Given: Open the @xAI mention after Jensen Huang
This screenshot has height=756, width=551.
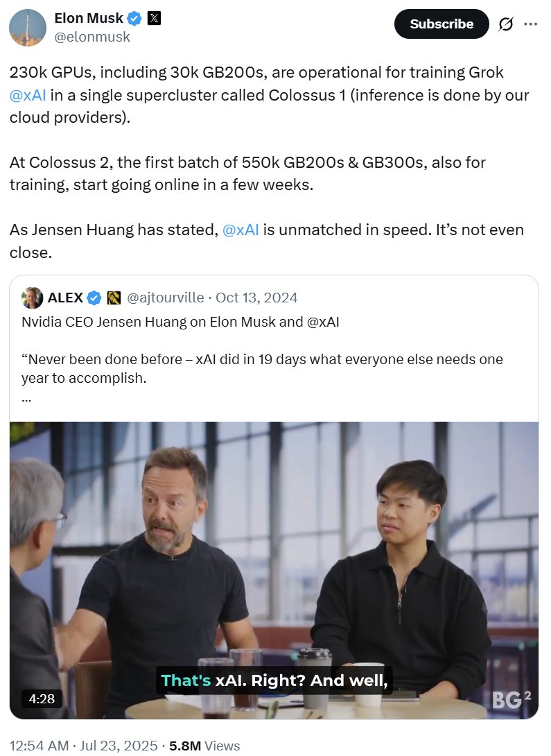Looking at the screenshot, I should click(240, 230).
